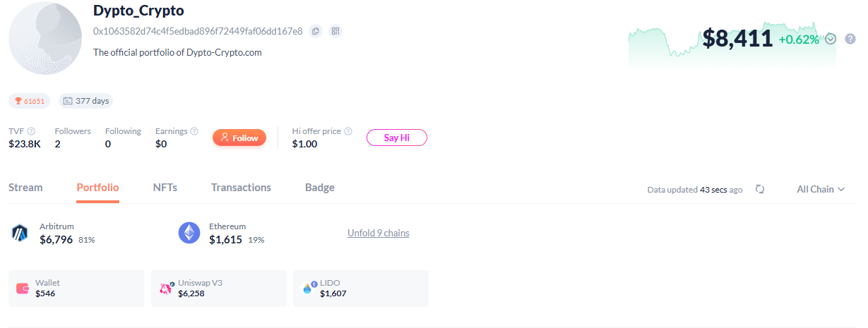868x328 pixels.
Task: Click the help icon beside portfolio value
Action: (x=850, y=39)
